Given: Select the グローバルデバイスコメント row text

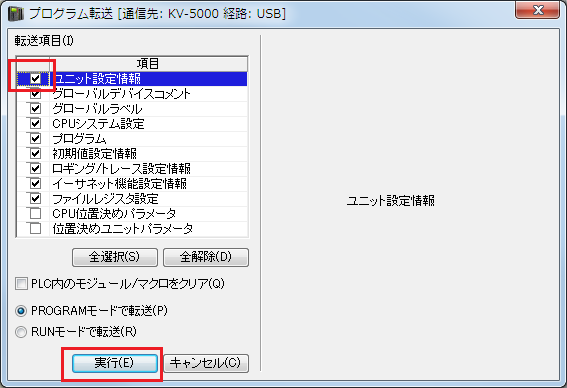Looking at the screenshot, I should (122, 94).
